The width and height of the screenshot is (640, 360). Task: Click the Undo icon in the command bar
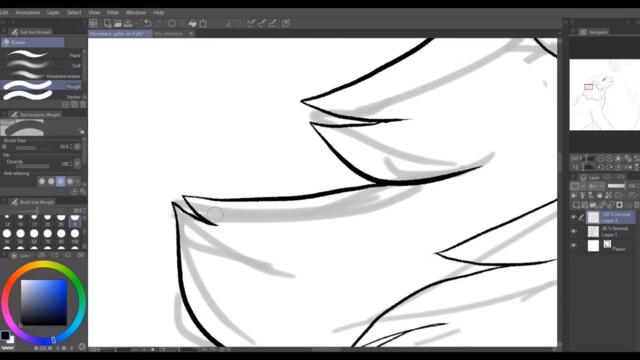tap(148, 23)
